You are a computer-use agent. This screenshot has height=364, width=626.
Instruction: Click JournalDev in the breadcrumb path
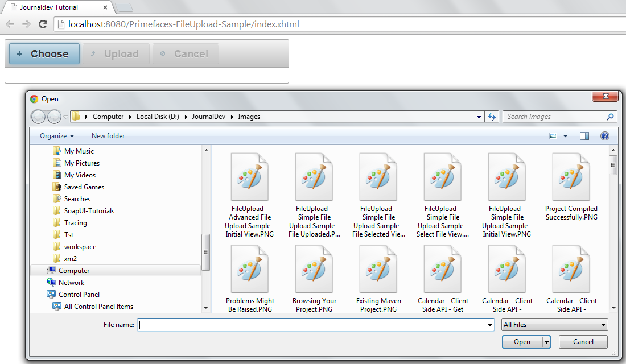208,117
